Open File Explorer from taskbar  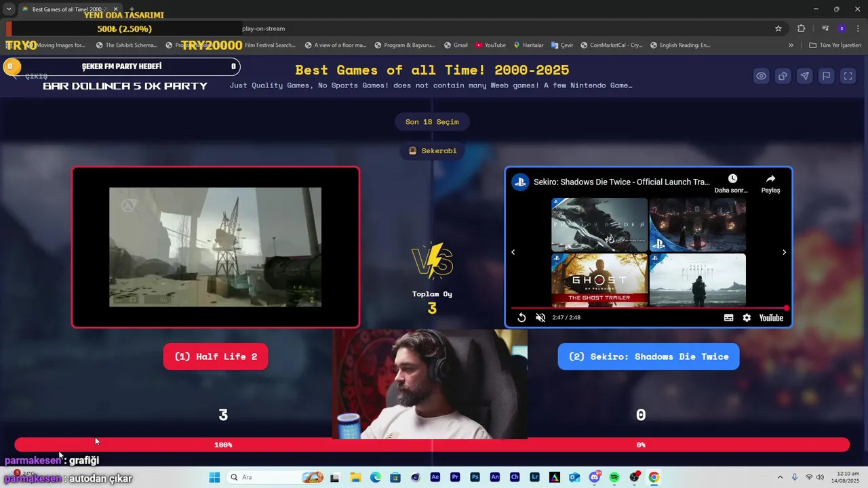355,477
